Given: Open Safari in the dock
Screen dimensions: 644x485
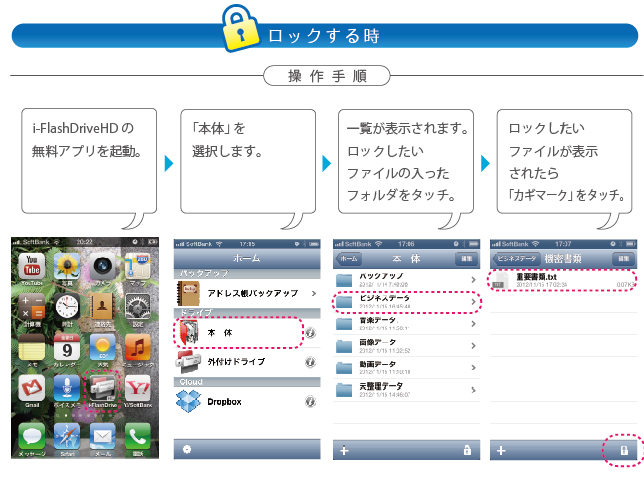Looking at the screenshot, I should (x=67, y=436).
